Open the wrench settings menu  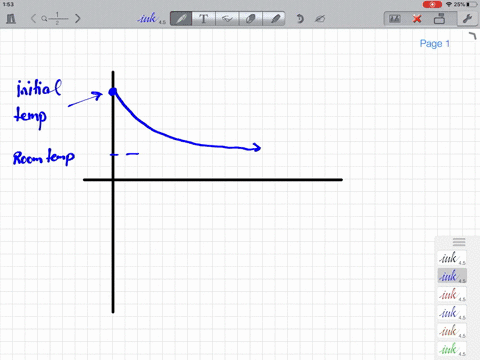[x=468, y=19]
